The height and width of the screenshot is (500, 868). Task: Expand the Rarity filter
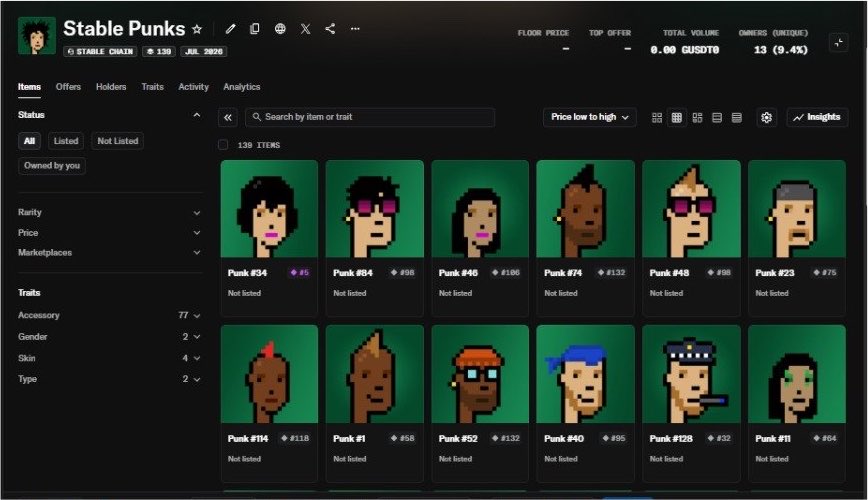click(x=110, y=213)
